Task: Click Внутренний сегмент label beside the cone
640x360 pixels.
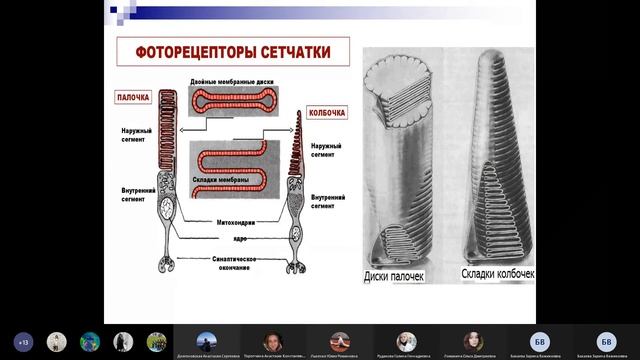Action: [328, 202]
